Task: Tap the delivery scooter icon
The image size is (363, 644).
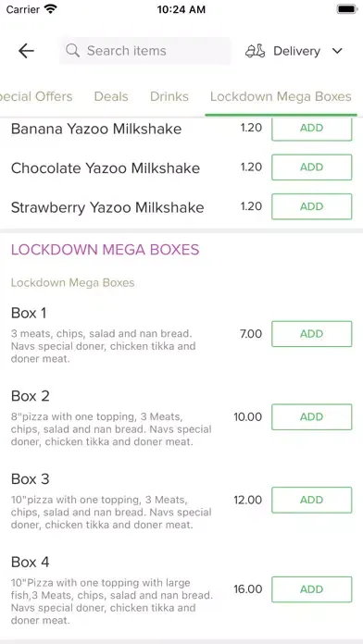Action: click(x=256, y=51)
